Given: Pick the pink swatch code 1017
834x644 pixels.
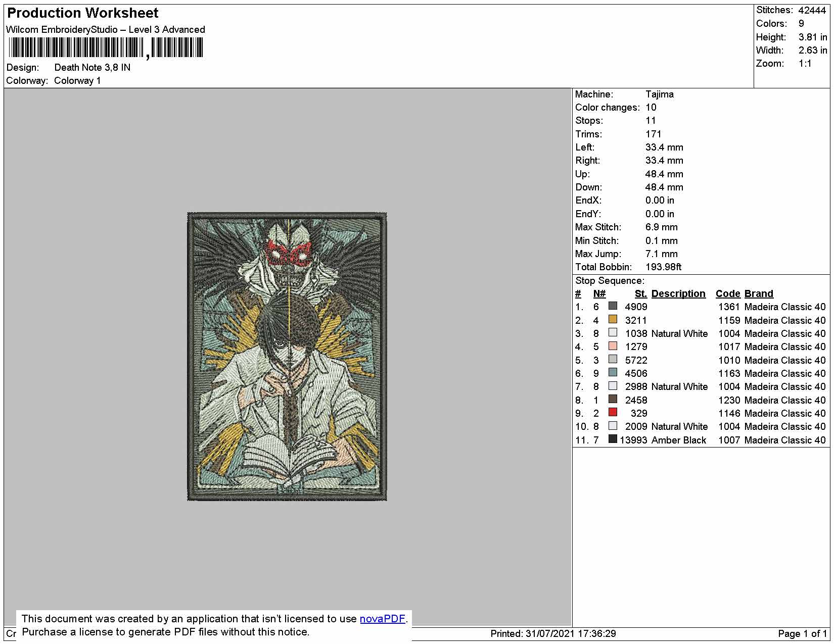Looking at the screenshot, I should tap(613, 346).
